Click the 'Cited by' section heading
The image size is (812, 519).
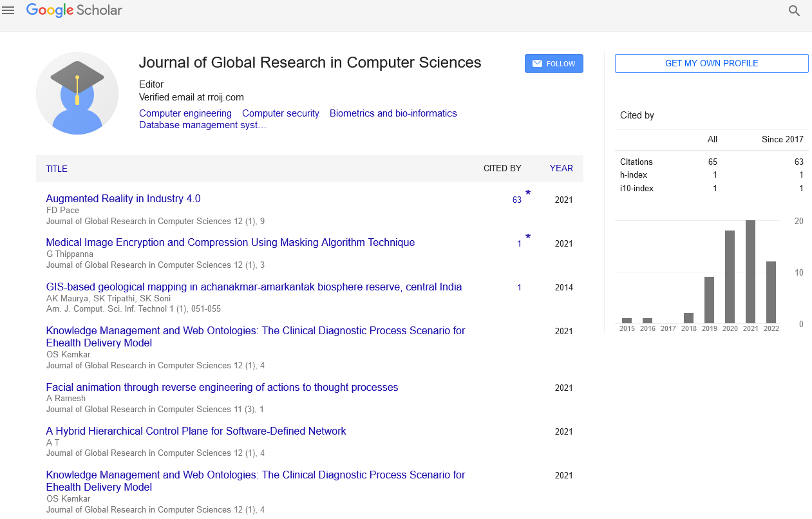coord(637,115)
